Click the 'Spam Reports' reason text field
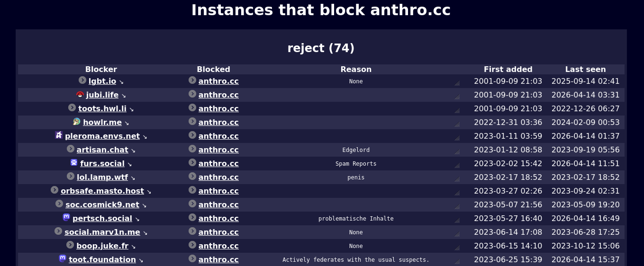The image size is (644, 266). (x=356, y=164)
